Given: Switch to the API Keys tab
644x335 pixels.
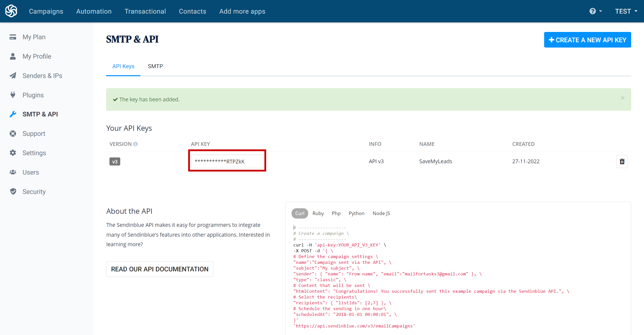Looking at the screenshot, I should (123, 66).
